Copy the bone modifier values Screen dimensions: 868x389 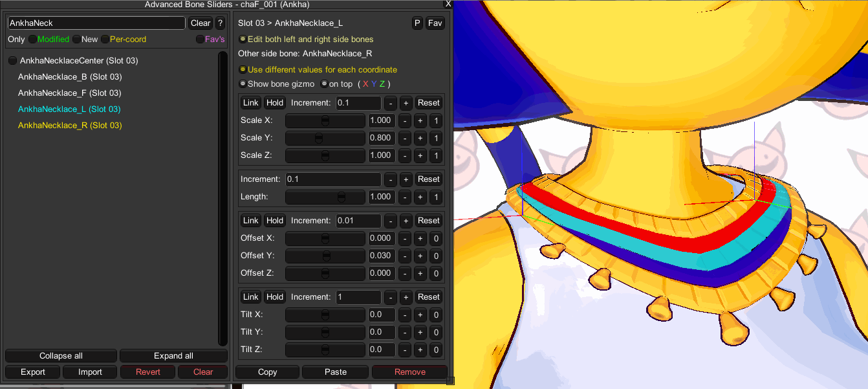point(267,372)
